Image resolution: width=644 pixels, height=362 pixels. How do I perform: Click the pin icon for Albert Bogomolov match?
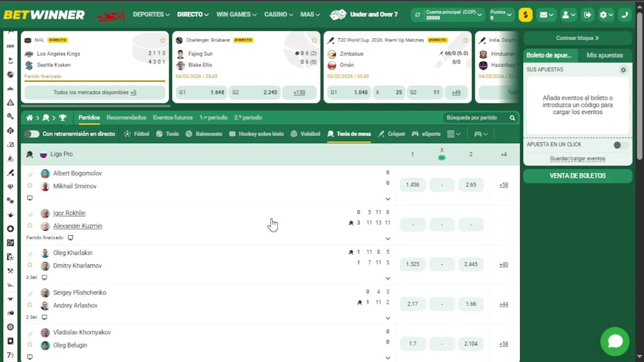tap(30, 174)
